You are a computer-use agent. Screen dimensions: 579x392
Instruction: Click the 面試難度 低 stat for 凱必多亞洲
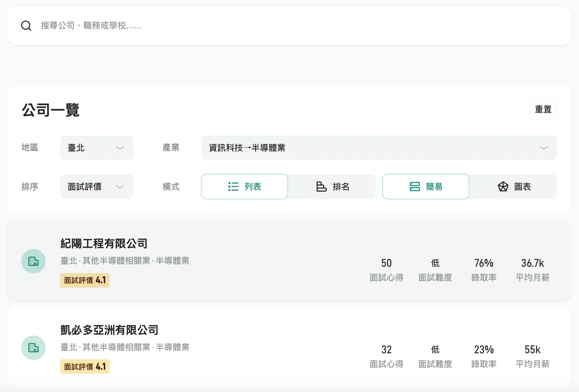[435, 356]
